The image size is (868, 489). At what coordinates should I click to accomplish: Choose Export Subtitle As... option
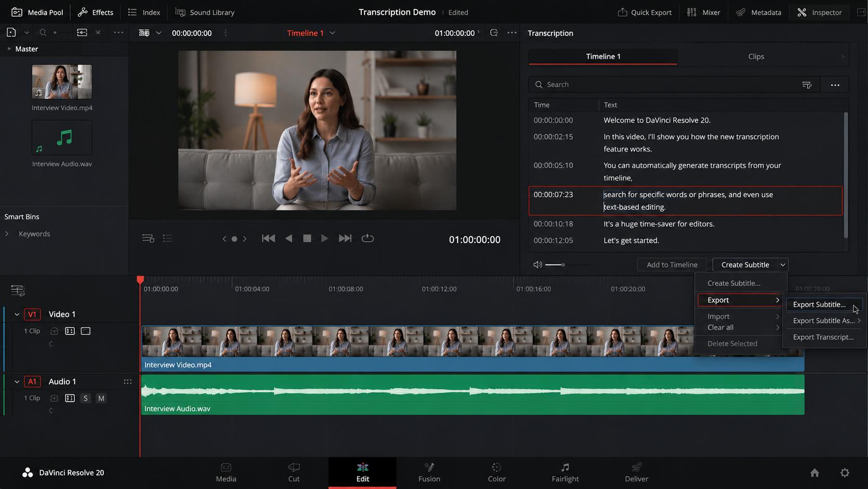tap(824, 321)
